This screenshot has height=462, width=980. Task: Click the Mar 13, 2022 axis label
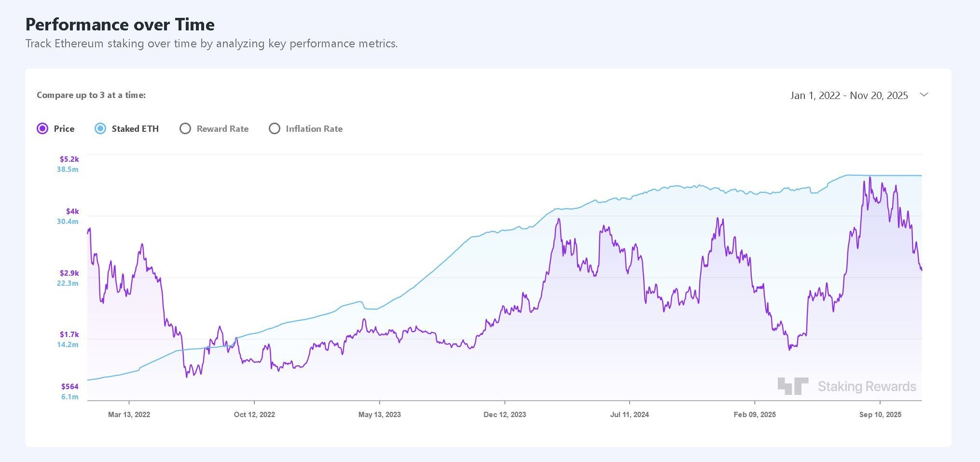[129, 414]
